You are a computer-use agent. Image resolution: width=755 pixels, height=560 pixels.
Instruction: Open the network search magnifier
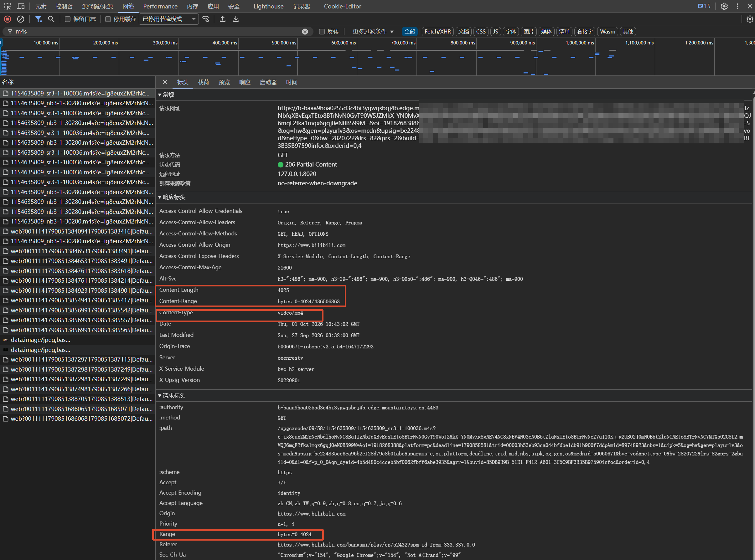click(51, 19)
